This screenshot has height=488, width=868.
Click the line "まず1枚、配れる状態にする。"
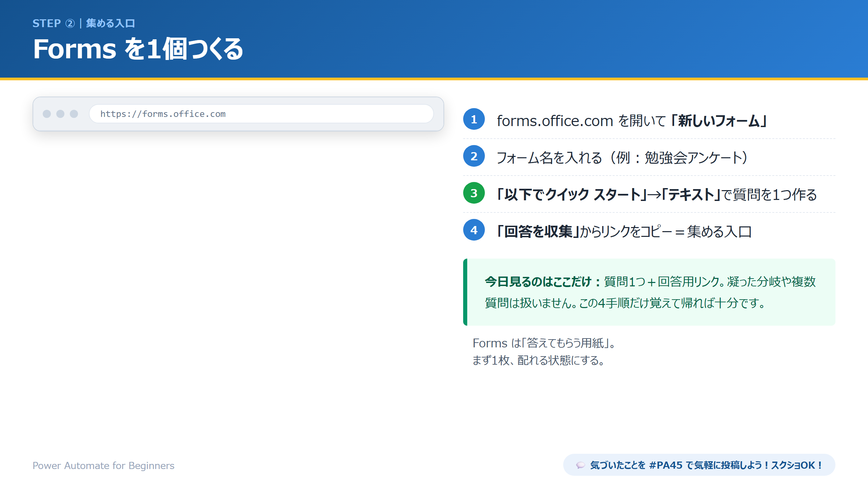pyautogui.click(x=538, y=360)
